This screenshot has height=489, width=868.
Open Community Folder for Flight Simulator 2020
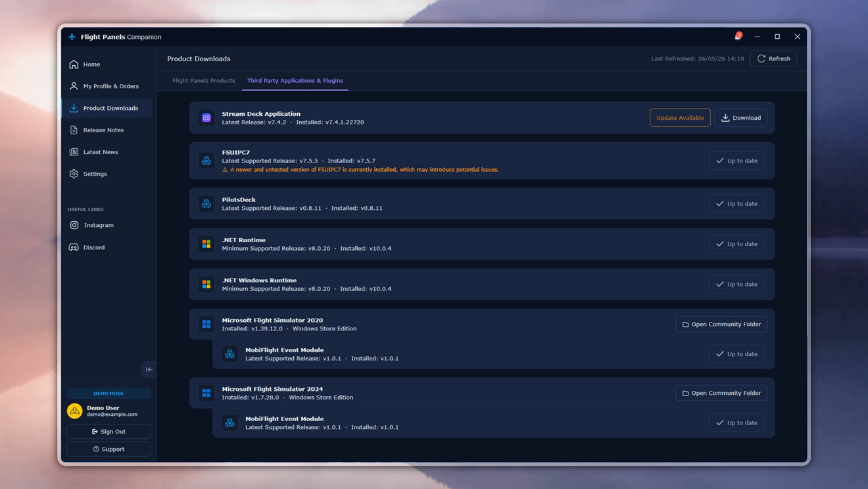(x=721, y=324)
